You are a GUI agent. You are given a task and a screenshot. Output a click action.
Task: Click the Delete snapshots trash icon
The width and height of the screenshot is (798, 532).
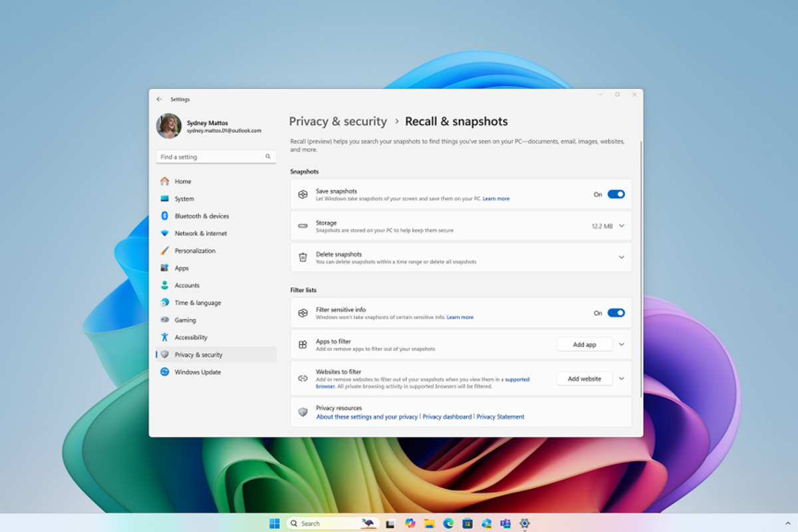(x=303, y=257)
